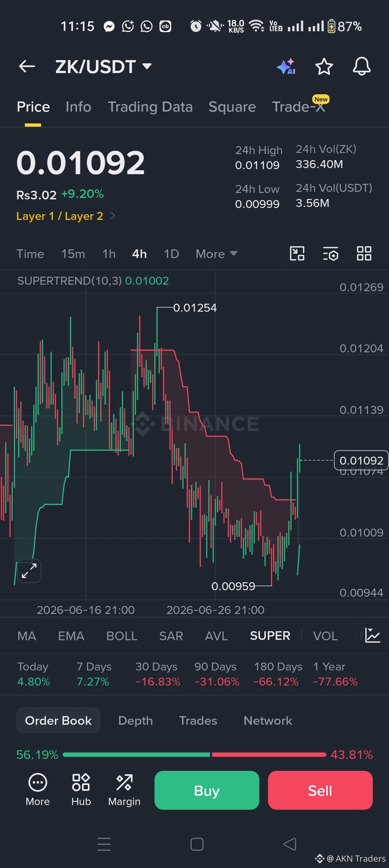Enable the AVL indicator
This screenshot has height=868, width=389.
216,636
